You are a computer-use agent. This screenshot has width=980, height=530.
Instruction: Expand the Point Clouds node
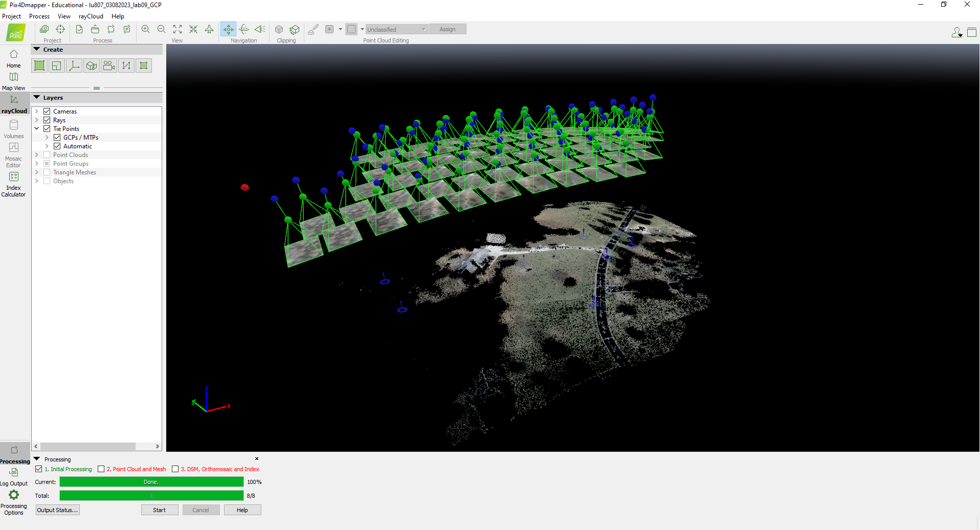point(37,155)
